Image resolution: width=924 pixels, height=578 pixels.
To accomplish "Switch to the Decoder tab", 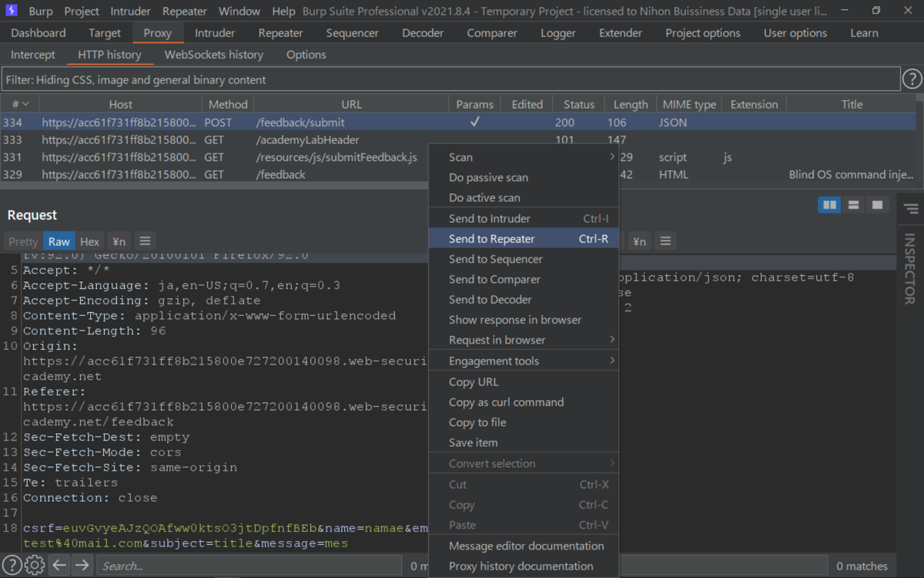I will pyautogui.click(x=423, y=33).
